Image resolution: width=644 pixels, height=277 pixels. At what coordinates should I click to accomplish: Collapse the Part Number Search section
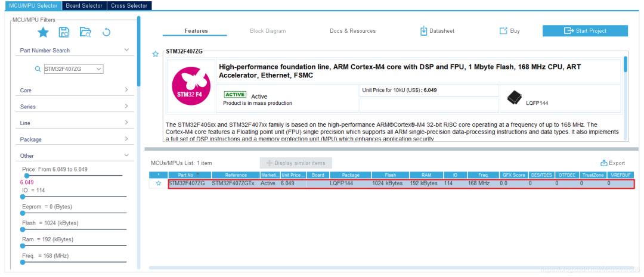click(x=126, y=50)
